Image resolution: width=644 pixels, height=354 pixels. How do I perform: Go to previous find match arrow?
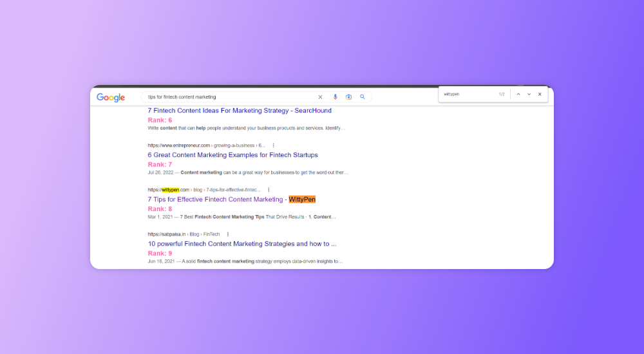coord(518,94)
